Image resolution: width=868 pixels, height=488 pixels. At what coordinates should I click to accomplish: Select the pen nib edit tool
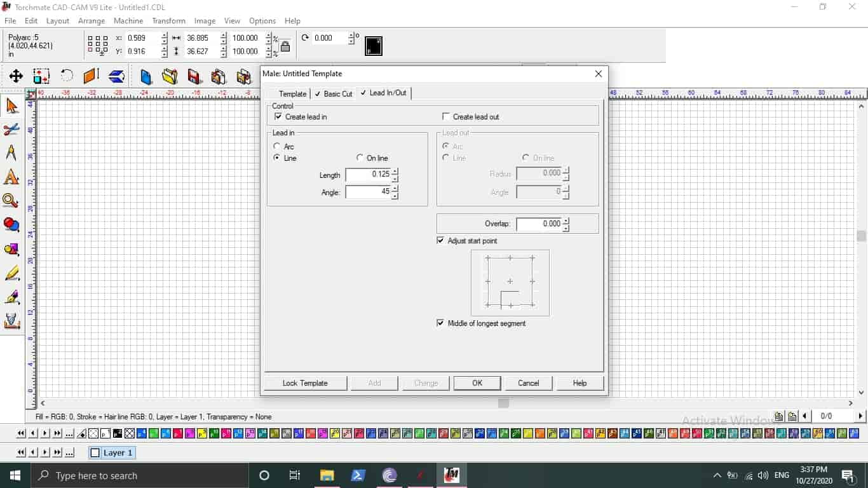[x=11, y=297]
